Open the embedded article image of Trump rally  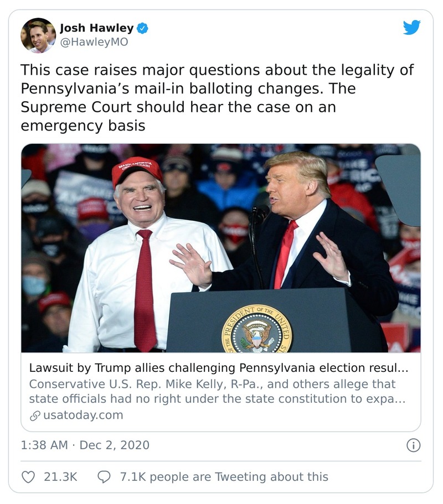(x=221, y=252)
